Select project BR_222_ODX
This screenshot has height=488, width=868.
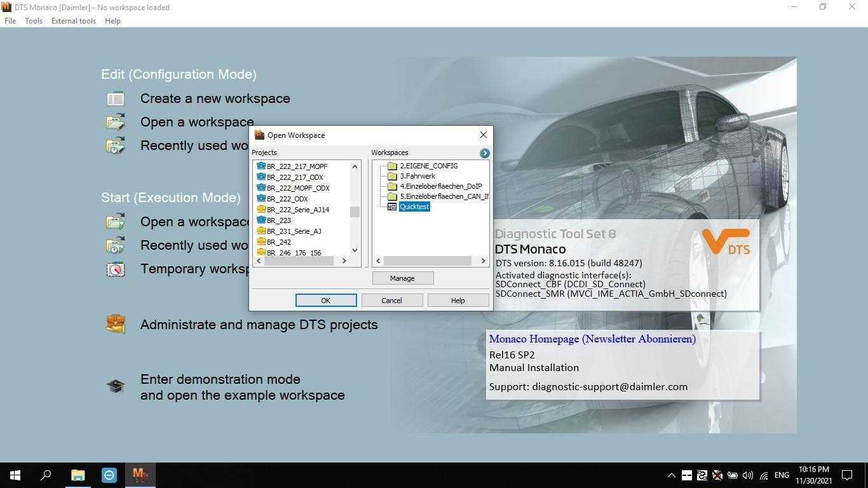click(x=287, y=199)
